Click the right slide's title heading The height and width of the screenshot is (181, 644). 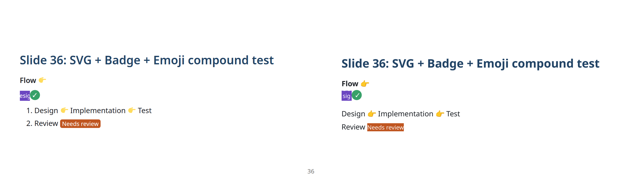470,64
